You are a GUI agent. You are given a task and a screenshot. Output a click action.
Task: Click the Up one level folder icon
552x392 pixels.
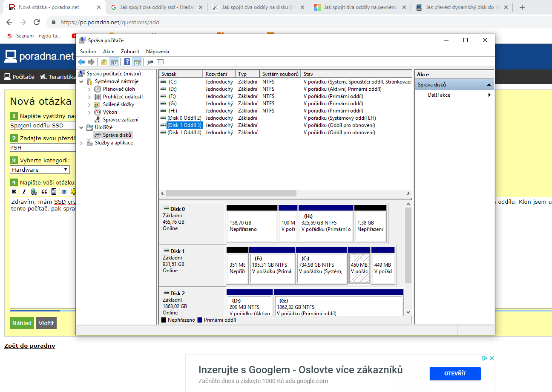pos(104,62)
